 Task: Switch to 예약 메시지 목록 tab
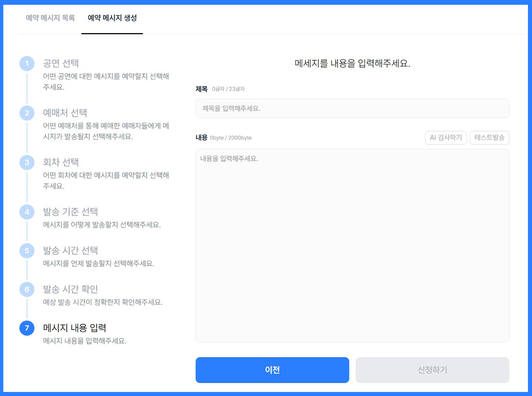[x=50, y=18]
